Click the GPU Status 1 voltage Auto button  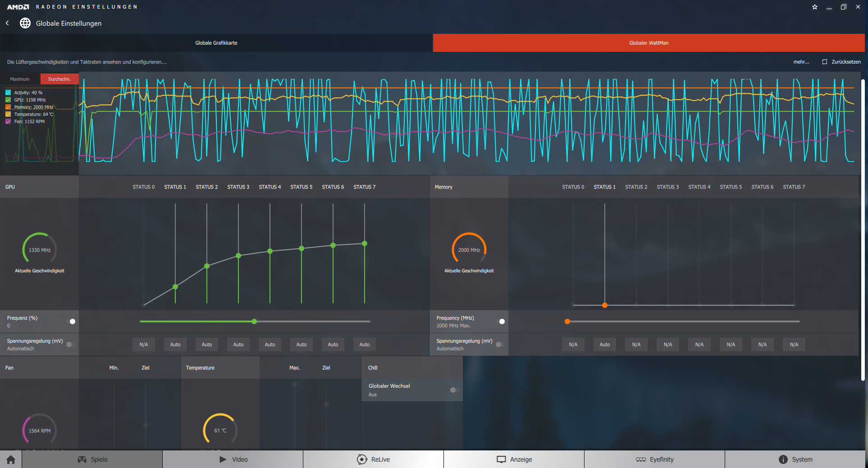coord(175,344)
